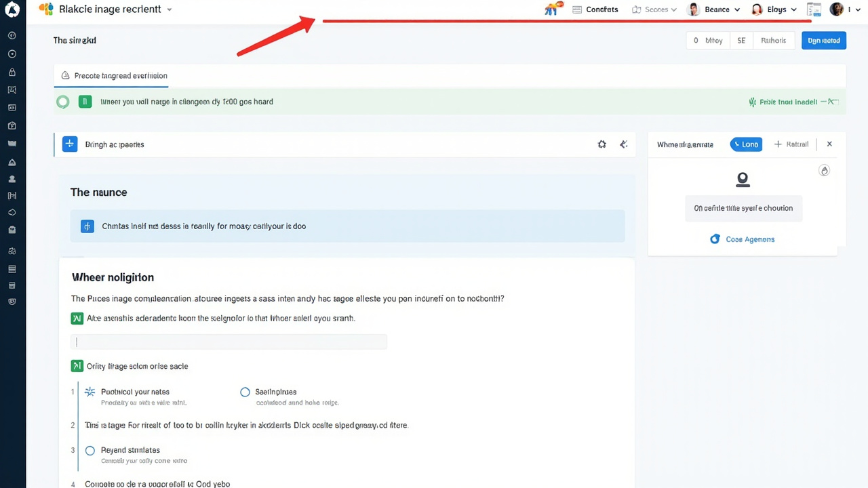This screenshot has width=868, height=488.
Task: Click row 2 text Tins is tage For
Action: tap(246, 426)
